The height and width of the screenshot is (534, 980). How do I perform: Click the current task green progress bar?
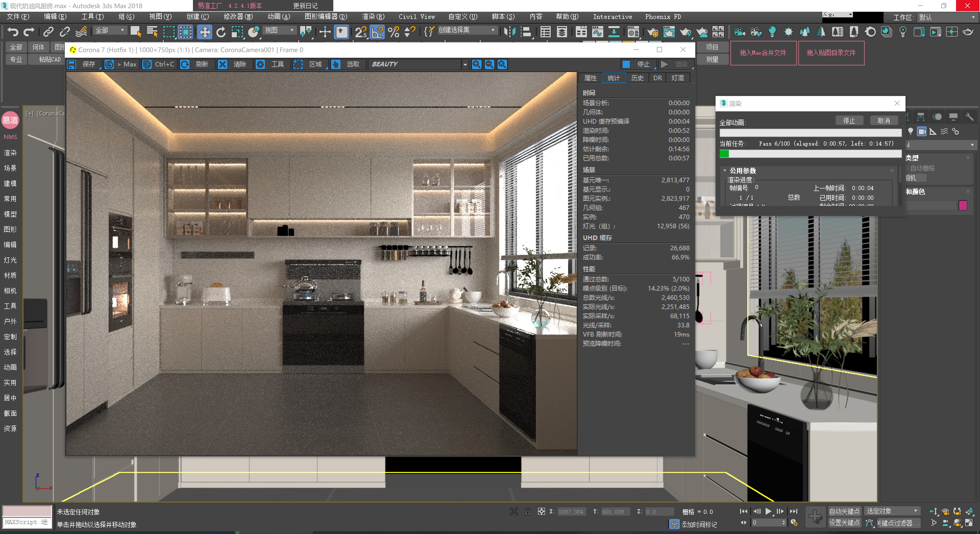[x=810, y=154]
